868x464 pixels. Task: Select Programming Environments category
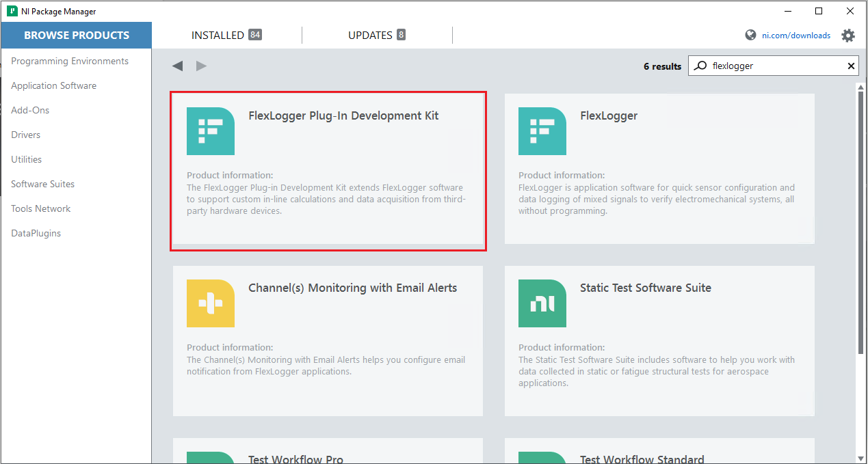[70, 61]
